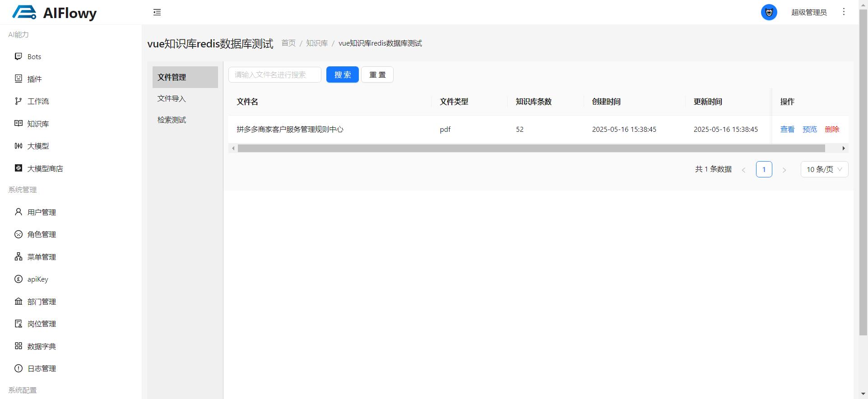Switch to the 文件导入 tab
The width and height of the screenshot is (868, 399).
(x=172, y=98)
